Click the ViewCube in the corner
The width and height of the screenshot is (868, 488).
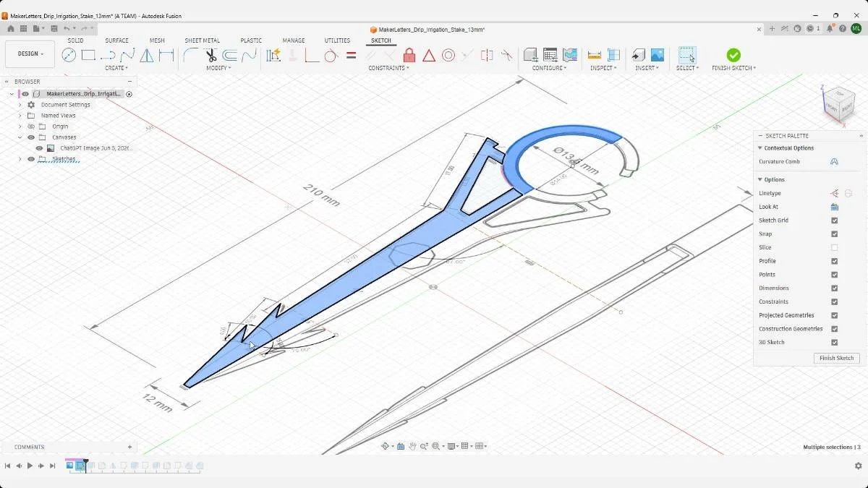point(839,104)
